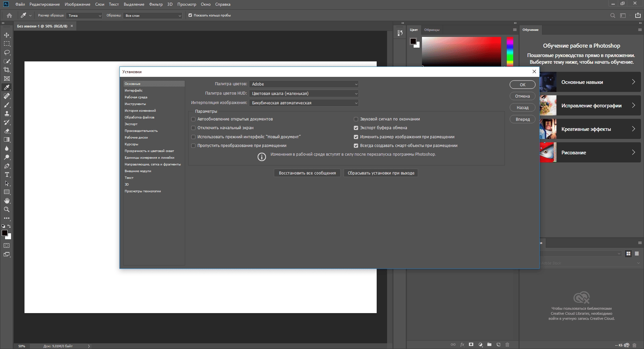644x349 pixels.
Task: Click foreground color swatch in toolbar
Action: tap(5, 233)
